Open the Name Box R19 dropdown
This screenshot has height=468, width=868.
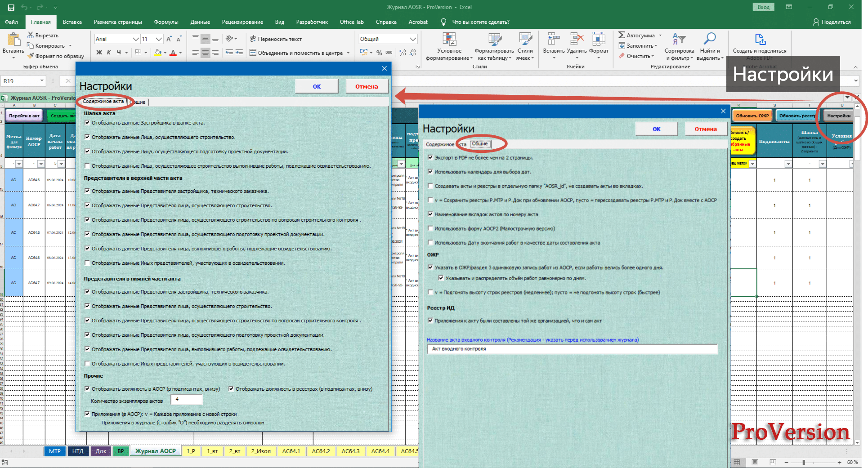[42, 81]
